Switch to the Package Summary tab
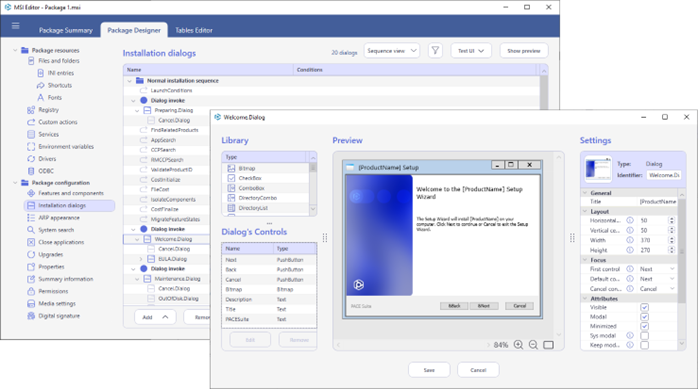This screenshot has height=389, width=698. pos(66,30)
